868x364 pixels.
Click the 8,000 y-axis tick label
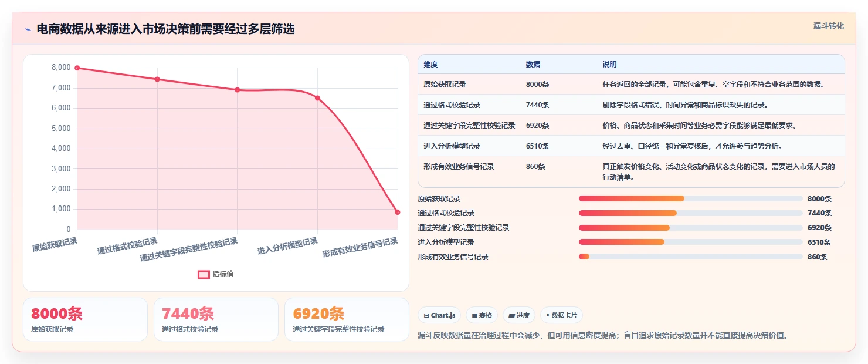pyautogui.click(x=61, y=68)
